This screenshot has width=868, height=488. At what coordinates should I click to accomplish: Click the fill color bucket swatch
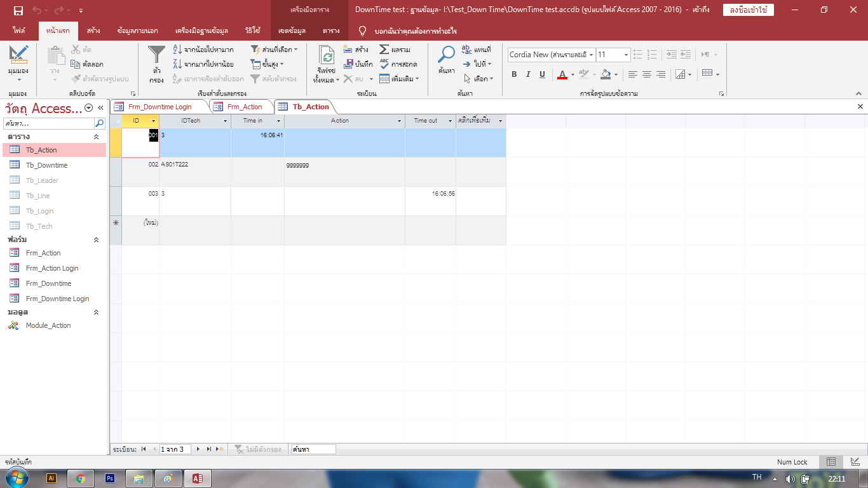tap(606, 75)
